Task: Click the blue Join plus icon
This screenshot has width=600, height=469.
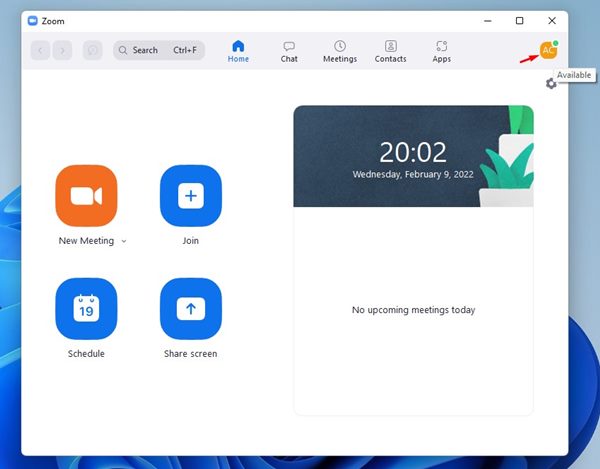Action: click(191, 196)
